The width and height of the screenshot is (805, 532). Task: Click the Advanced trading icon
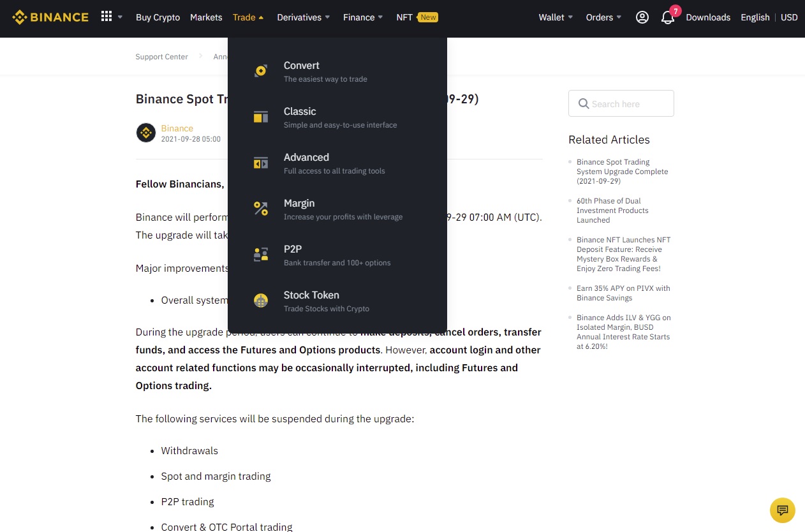point(260,163)
